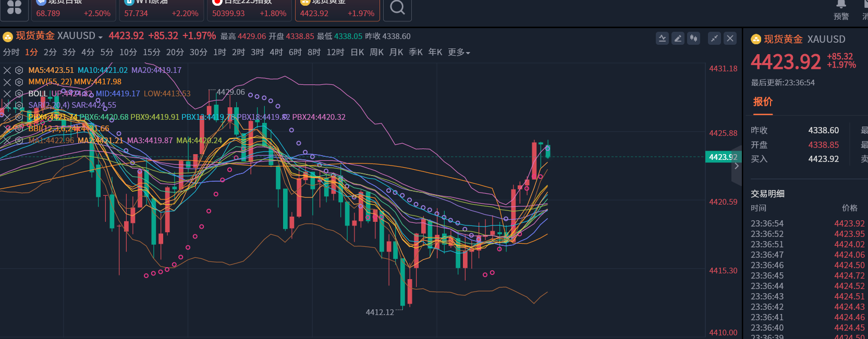868x339 pixels.
Task: Collapse the right panel chevron arrow
Action: tap(736, 166)
